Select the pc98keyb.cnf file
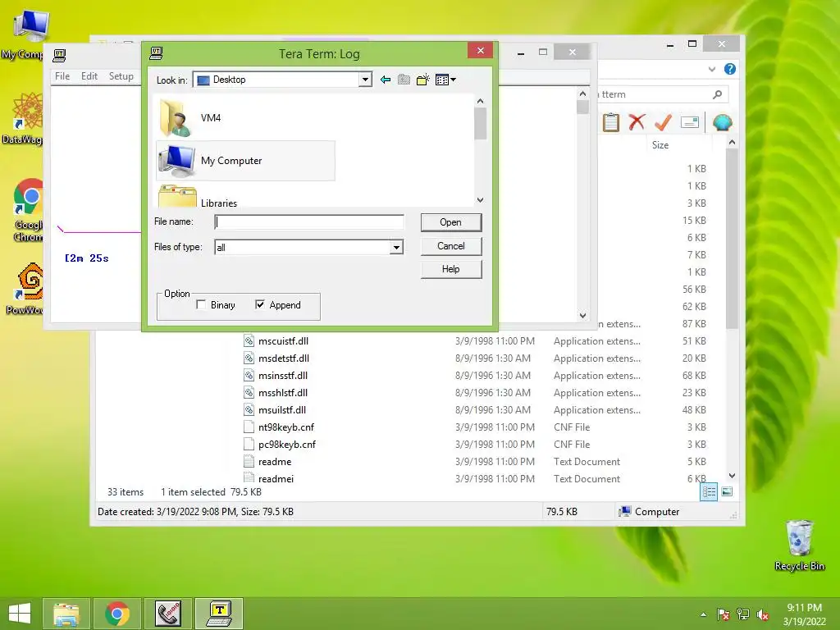The image size is (840, 630). [x=287, y=444]
